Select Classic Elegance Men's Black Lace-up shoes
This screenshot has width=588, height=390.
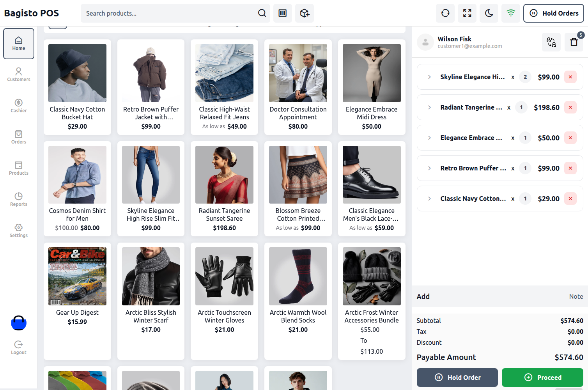pos(372,189)
